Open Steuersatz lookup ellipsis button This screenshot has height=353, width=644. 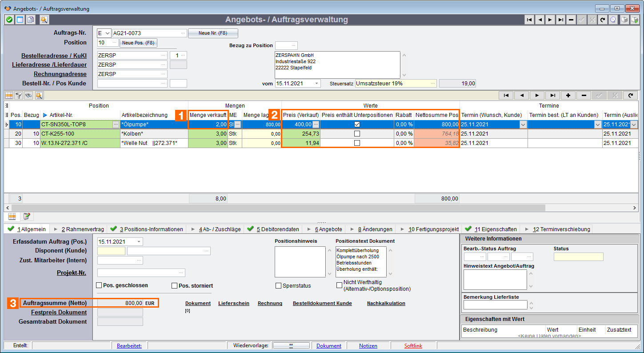pyautogui.click(x=433, y=83)
